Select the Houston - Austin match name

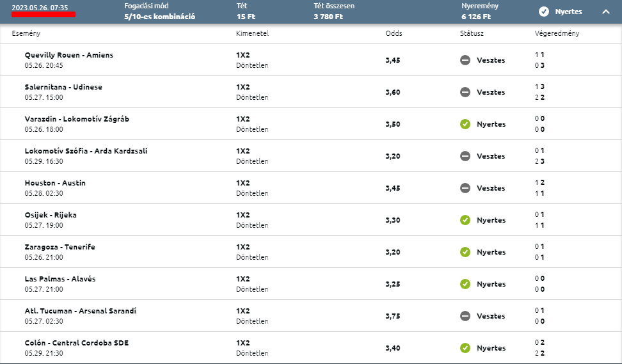[55, 183]
